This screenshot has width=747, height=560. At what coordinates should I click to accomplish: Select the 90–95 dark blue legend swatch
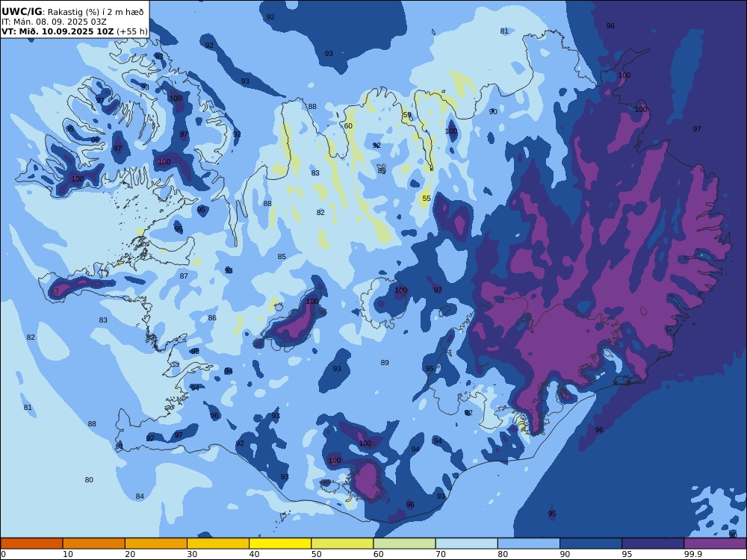coord(591,544)
